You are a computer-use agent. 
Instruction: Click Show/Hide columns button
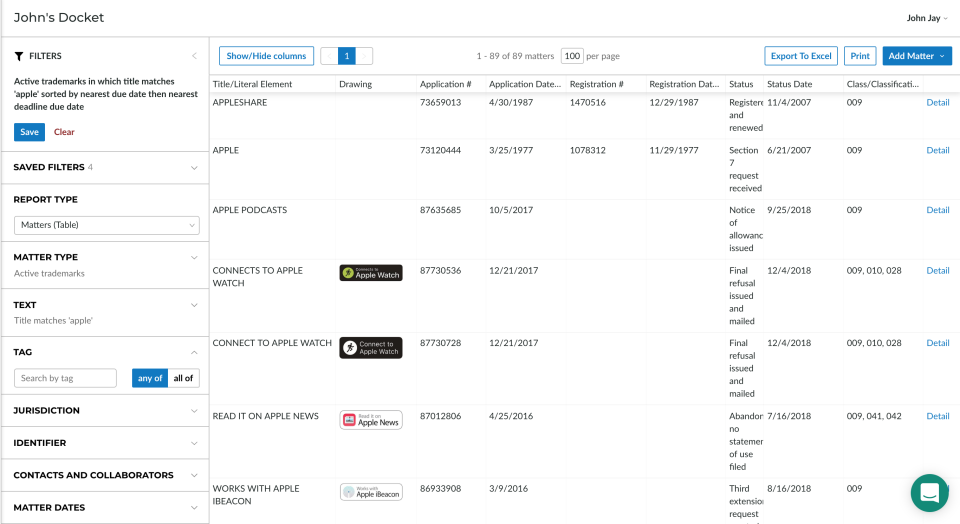(266, 56)
